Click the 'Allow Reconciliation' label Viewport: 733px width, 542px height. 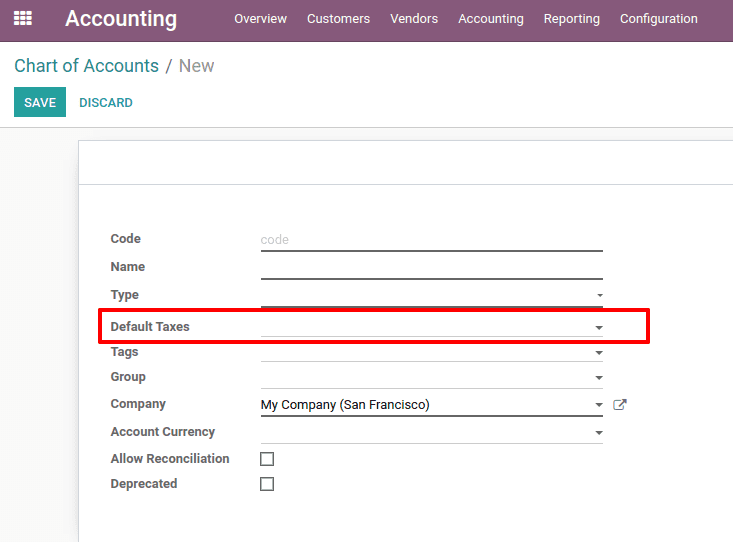[170, 459]
